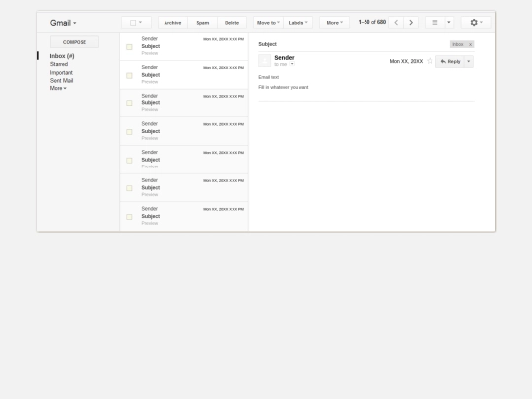Open the Move to dropdown
This screenshot has width=532, height=399.
point(268,23)
